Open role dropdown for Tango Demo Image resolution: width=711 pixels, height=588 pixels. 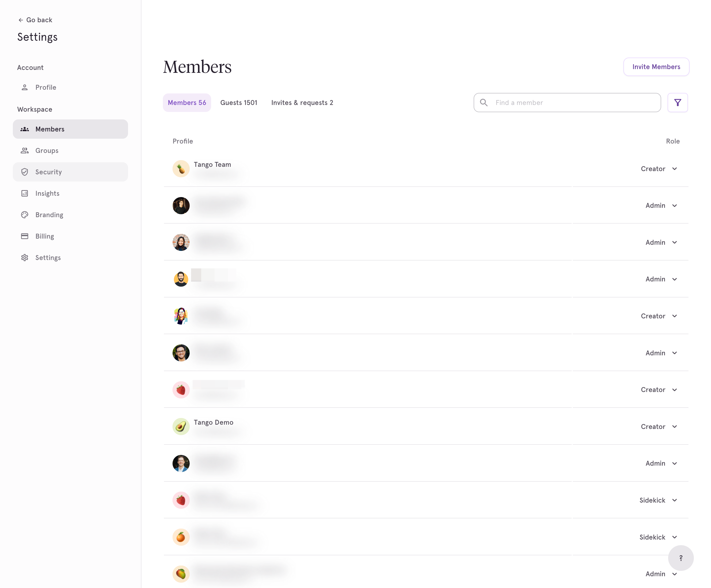coord(659,427)
